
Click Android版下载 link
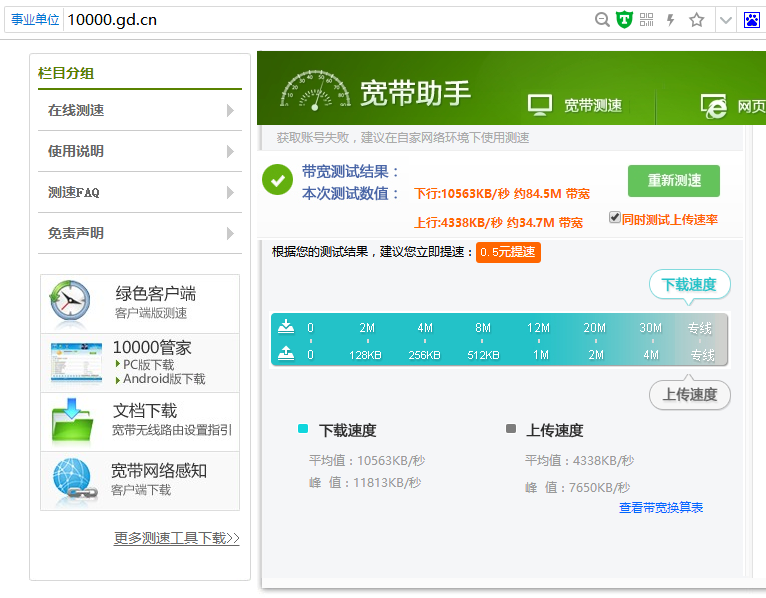pos(164,379)
